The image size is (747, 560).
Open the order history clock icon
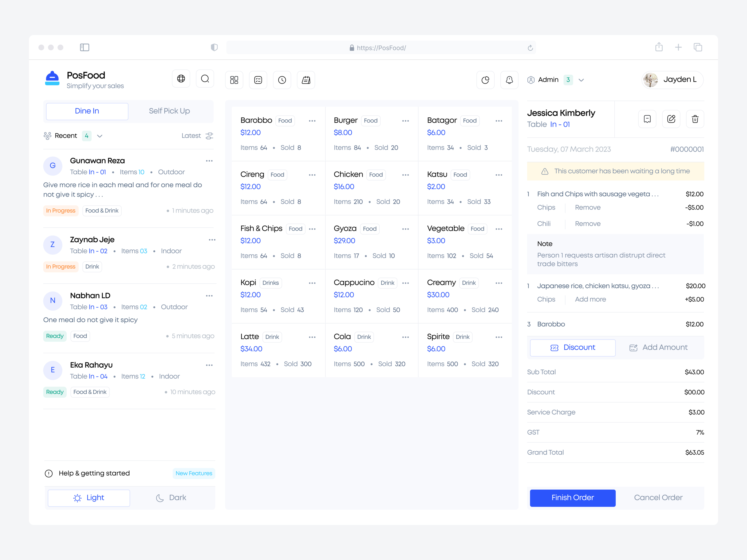282,80
